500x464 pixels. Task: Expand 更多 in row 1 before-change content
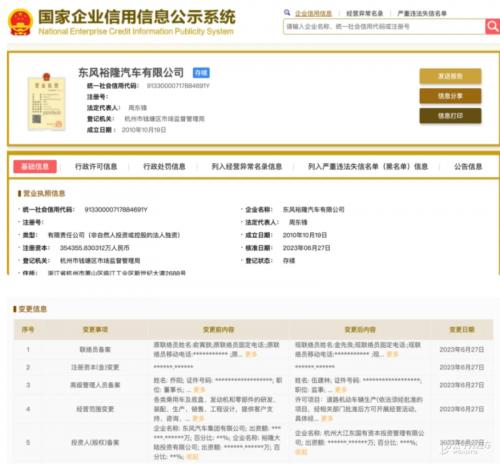(x=251, y=354)
